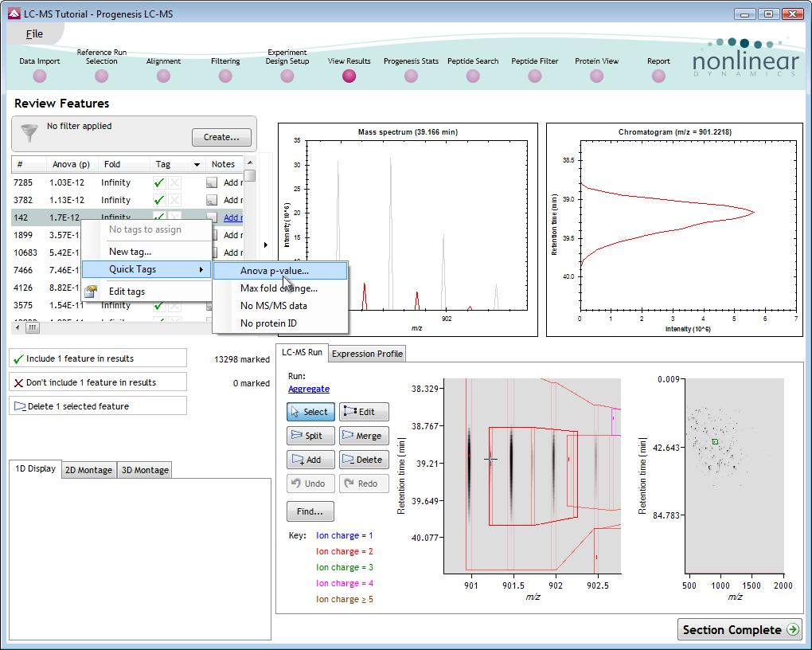Select the Select pointer tool

[310, 412]
